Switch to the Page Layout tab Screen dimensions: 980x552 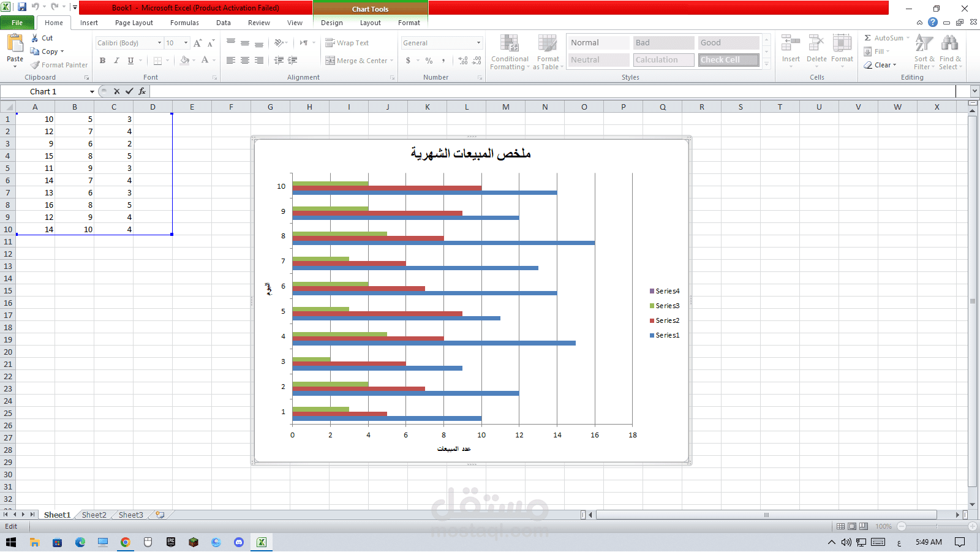[x=134, y=23]
